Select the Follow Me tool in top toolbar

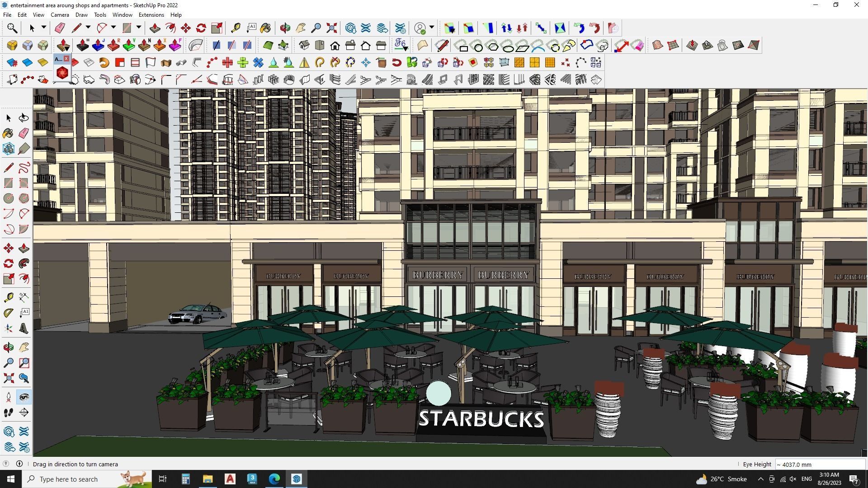point(170,28)
